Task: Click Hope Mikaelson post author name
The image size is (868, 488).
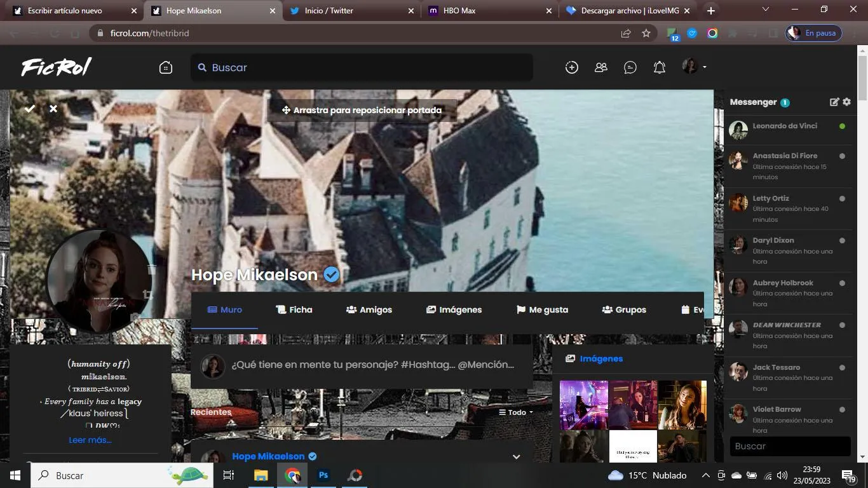Action: click(x=268, y=456)
